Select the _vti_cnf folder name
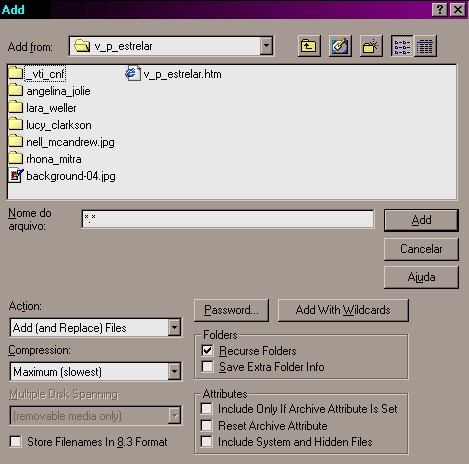This screenshot has height=464, width=469. (x=45, y=74)
